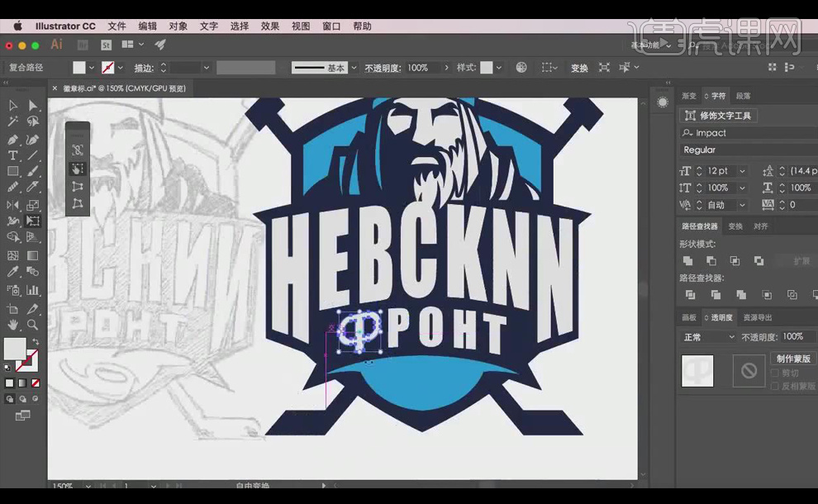The height and width of the screenshot is (504, 818).
Task: Choose the Magic Wand tool
Action: pyautogui.click(x=13, y=121)
